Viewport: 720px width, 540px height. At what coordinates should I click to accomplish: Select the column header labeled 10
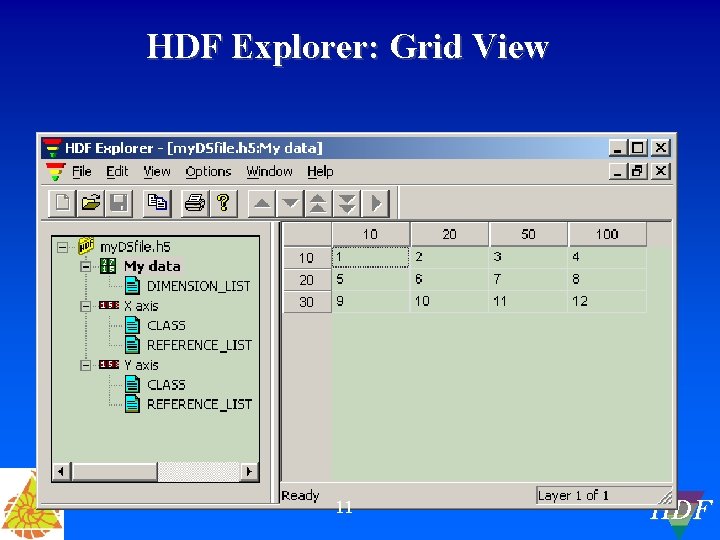point(371,234)
